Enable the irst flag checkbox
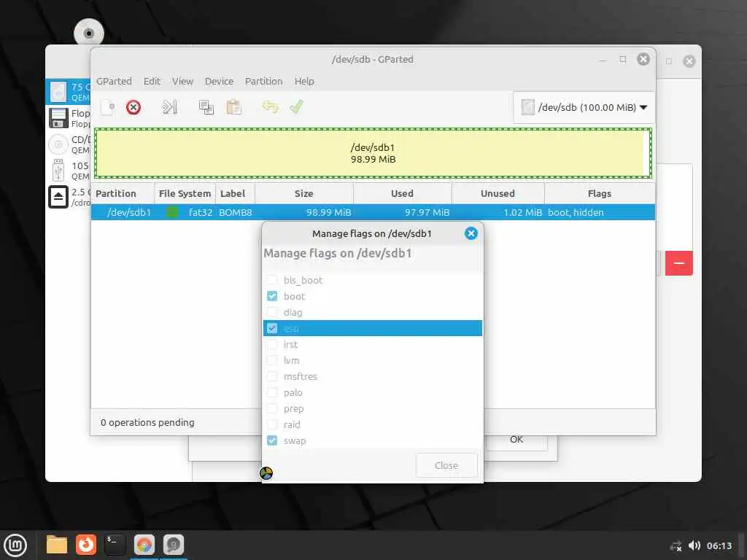The width and height of the screenshot is (747, 560). pos(272,344)
